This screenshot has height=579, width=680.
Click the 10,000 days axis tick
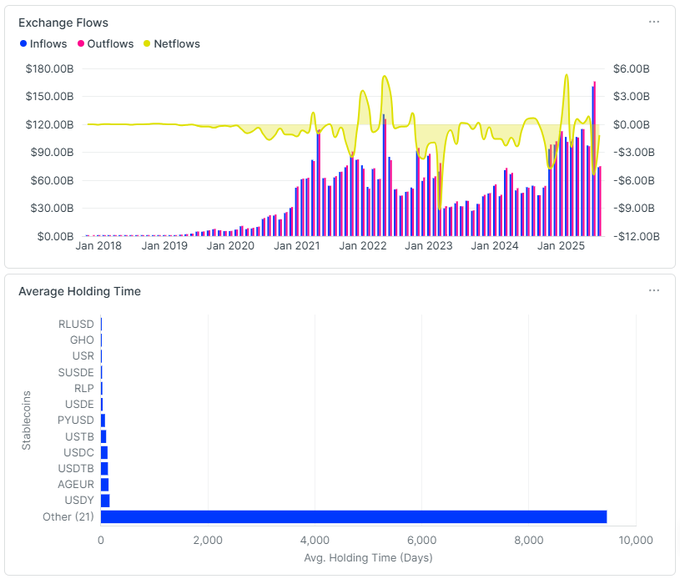(636, 540)
